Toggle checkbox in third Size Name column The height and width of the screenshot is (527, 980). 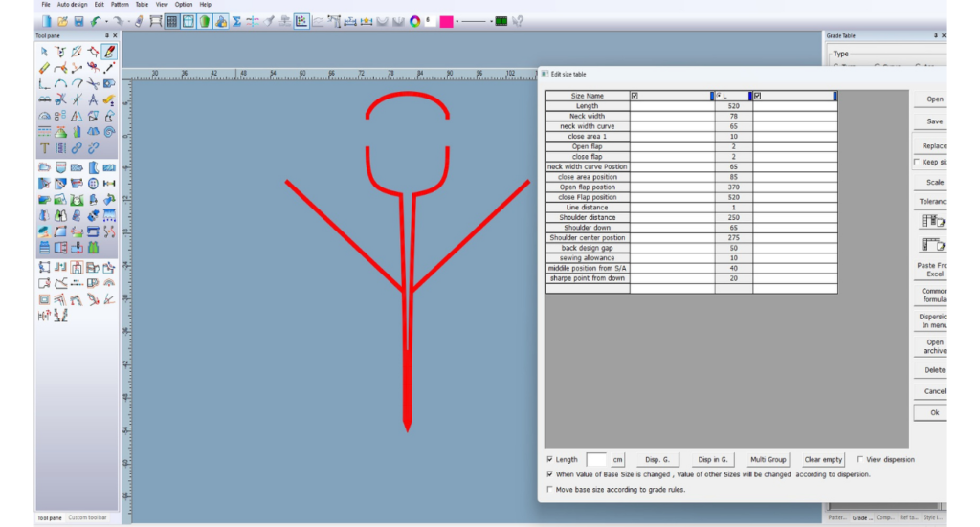758,96
